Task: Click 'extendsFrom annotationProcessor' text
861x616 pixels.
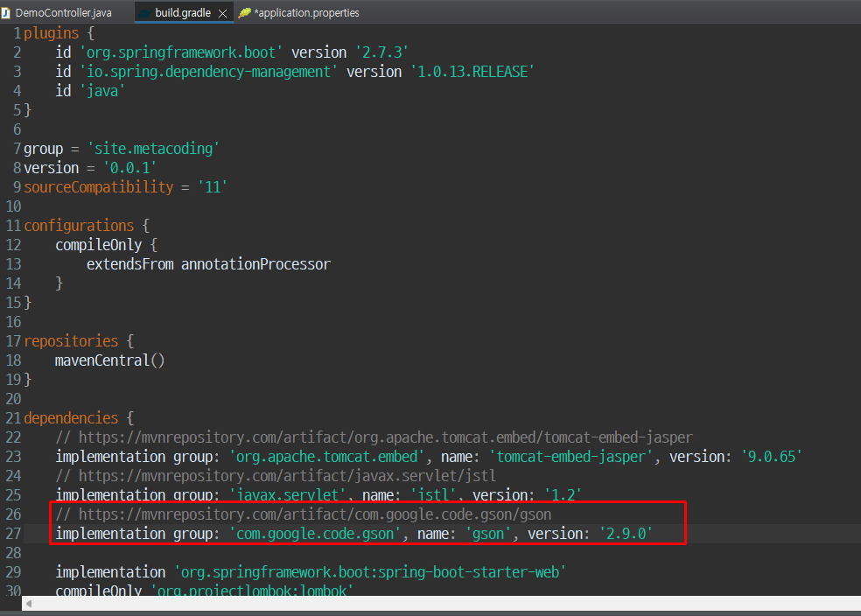Action: [208, 264]
